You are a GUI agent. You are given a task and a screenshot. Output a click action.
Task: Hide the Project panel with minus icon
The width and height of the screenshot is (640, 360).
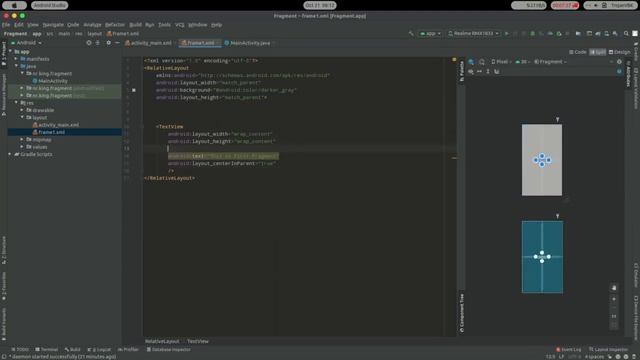118,42
